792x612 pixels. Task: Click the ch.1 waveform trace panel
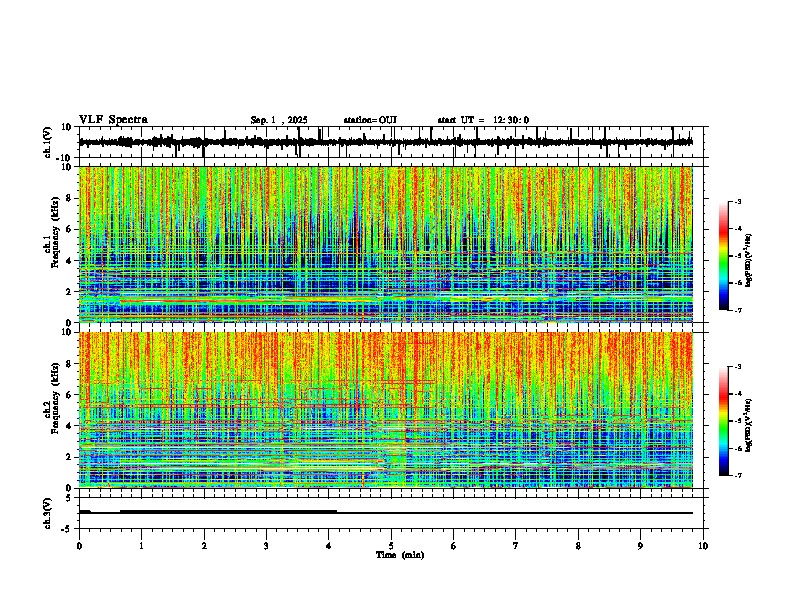tap(391, 142)
